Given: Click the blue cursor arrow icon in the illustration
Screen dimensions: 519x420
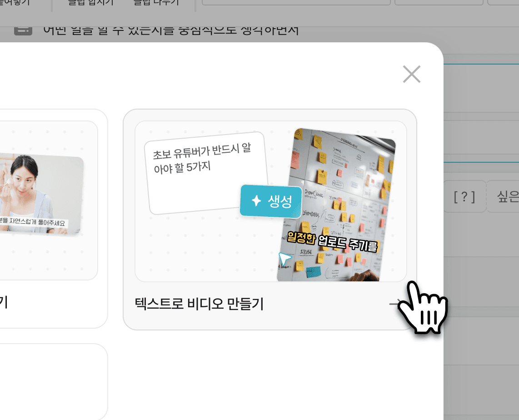Looking at the screenshot, I should coord(284,259).
